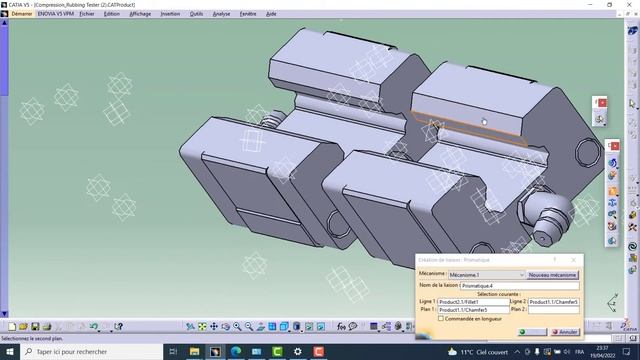This screenshot has height=360, width=640.
Task: Open the Windows Start menu
Action: (x=9, y=351)
